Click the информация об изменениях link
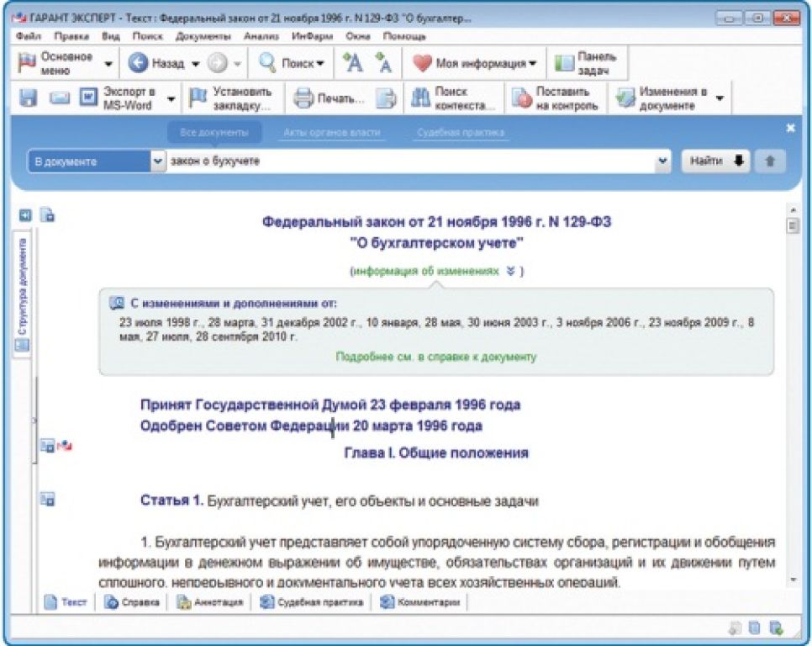 (425, 271)
